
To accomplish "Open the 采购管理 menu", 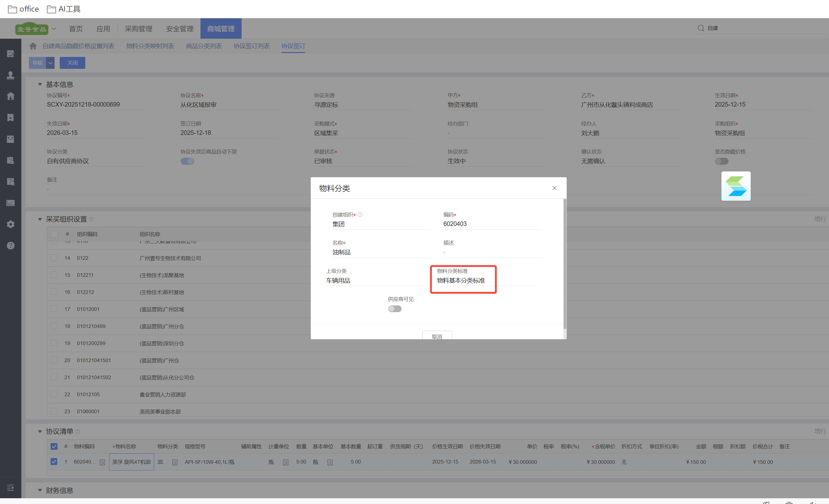I will [138, 29].
